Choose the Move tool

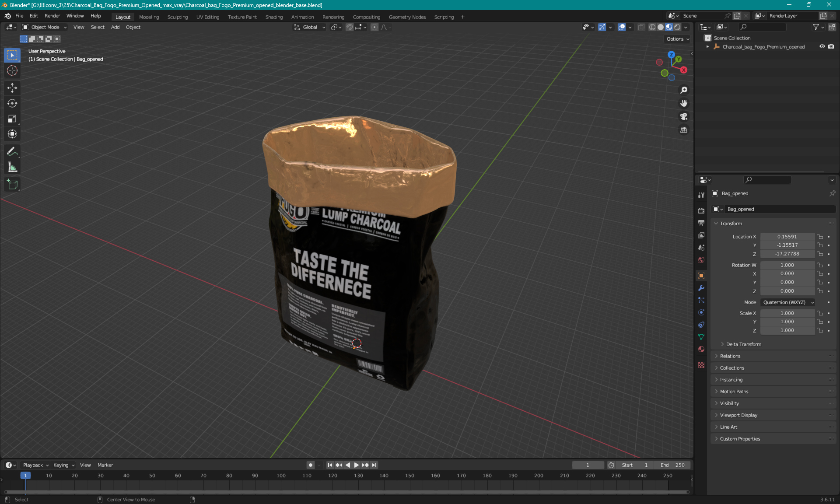point(12,88)
